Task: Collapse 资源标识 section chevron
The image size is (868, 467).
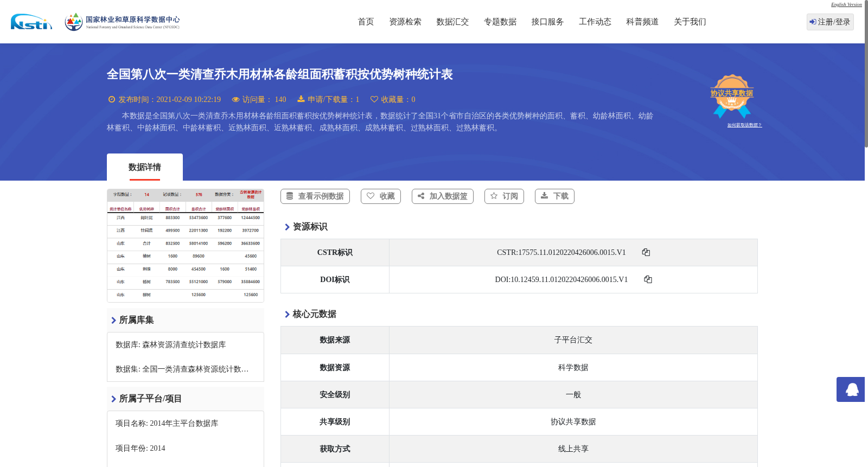Action: [x=287, y=227]
